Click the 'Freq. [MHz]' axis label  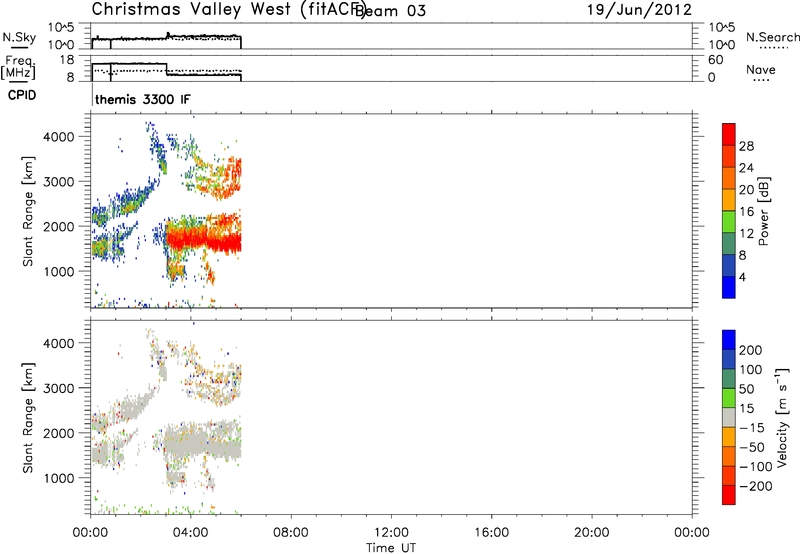click(19, 67)
